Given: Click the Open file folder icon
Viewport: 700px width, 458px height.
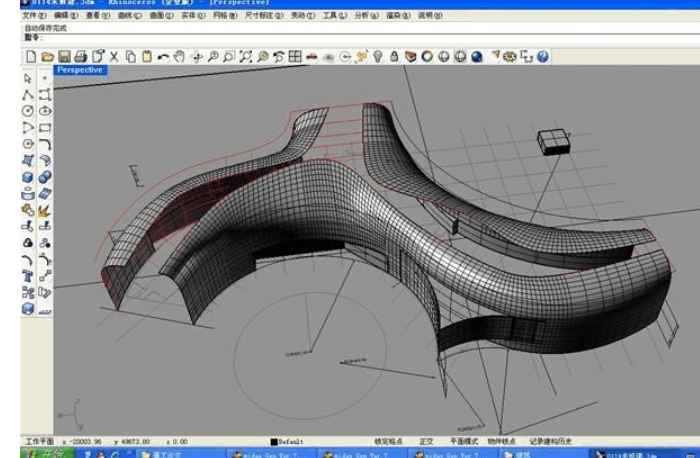Looking at the screenshot, I should [47, 58].
